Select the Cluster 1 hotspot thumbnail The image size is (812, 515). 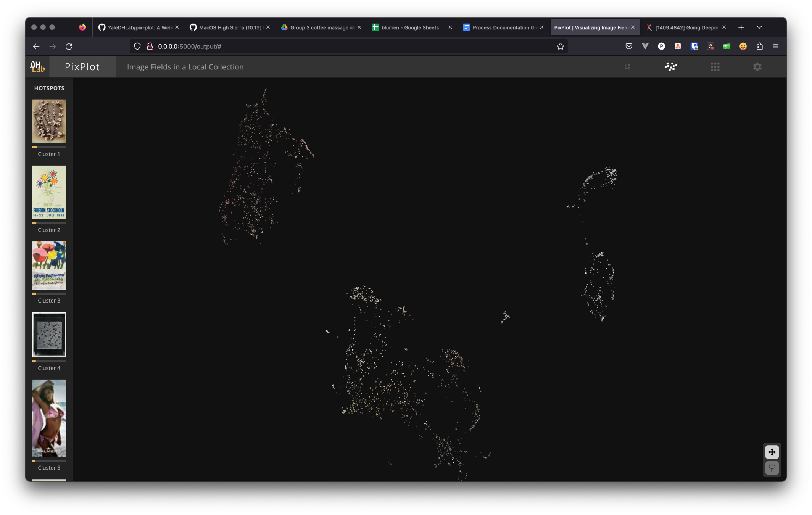[49, 121]
